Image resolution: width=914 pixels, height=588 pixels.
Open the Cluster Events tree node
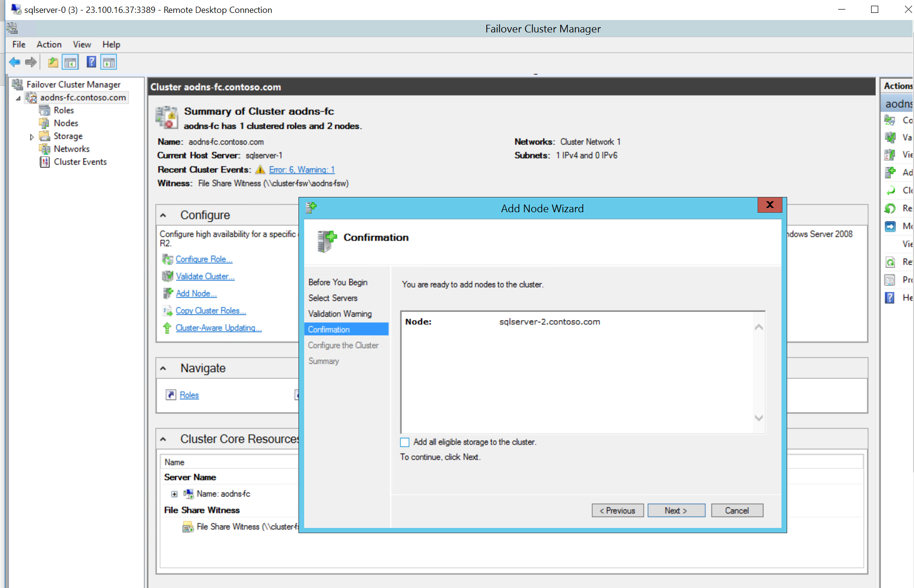[x=80, y=162]
